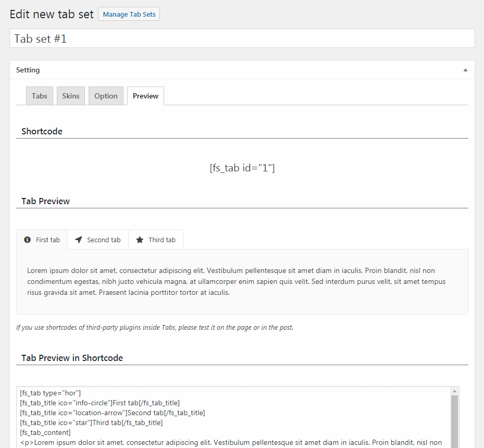Collapse the Setting panel with the arrow
The image size is (484, 448).
point(465,70)
